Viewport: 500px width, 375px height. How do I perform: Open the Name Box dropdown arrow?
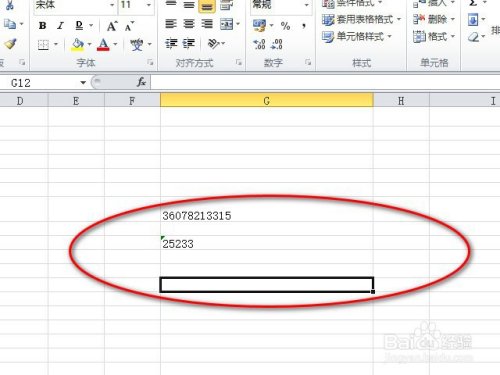pyautogui.click(x=83, y=83)
